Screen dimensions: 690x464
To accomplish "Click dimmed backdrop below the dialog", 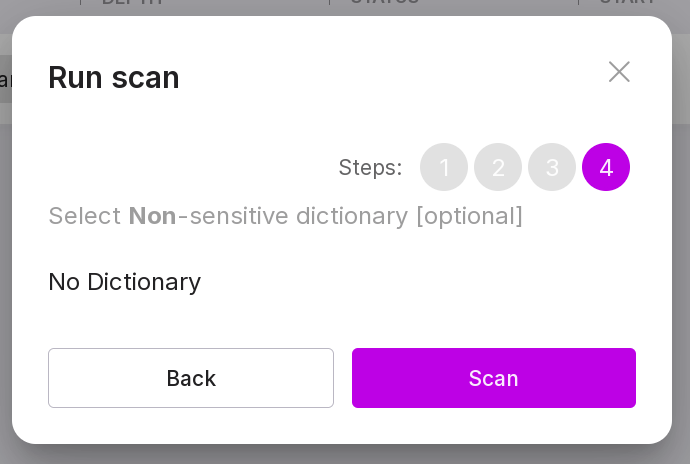I will [345, 455].
